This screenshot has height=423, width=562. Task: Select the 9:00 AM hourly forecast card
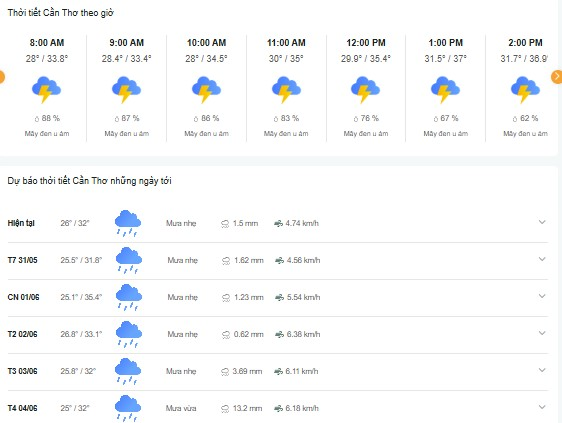point(127,88)
